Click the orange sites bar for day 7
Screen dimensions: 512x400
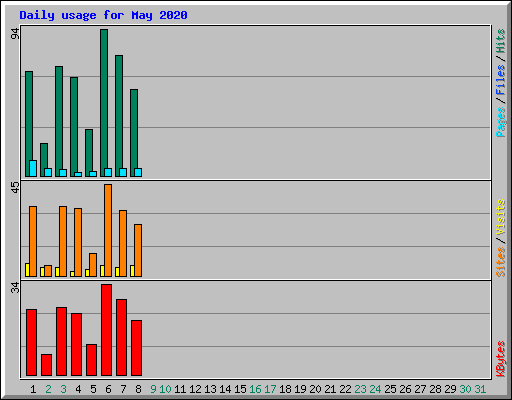tap(123, 243)
